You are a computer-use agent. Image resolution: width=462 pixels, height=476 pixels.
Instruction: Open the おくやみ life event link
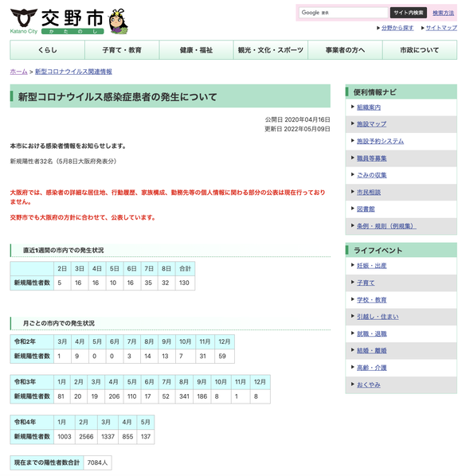tap(369, 384)
